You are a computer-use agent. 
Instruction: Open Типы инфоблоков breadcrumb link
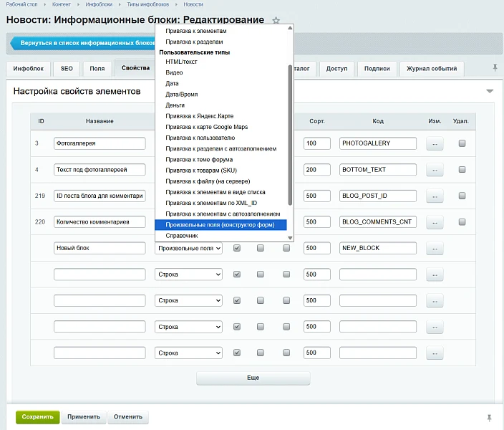[148, 4]
